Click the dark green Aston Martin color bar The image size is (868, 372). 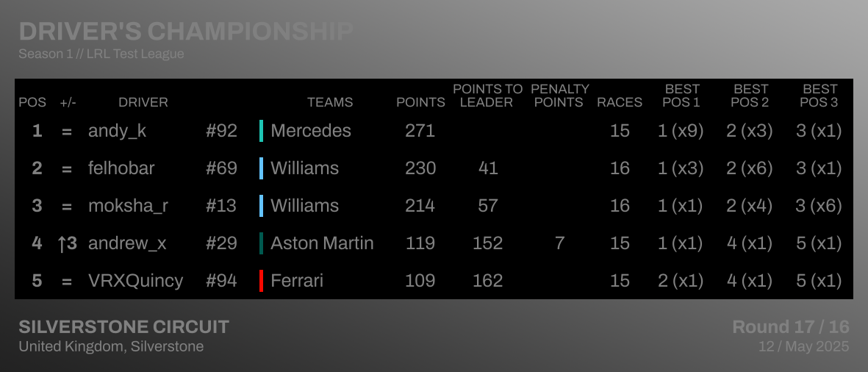coord(262,243)
